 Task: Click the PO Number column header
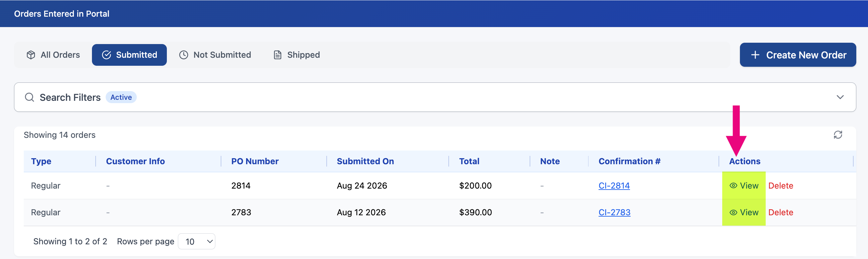click(255, 162)
